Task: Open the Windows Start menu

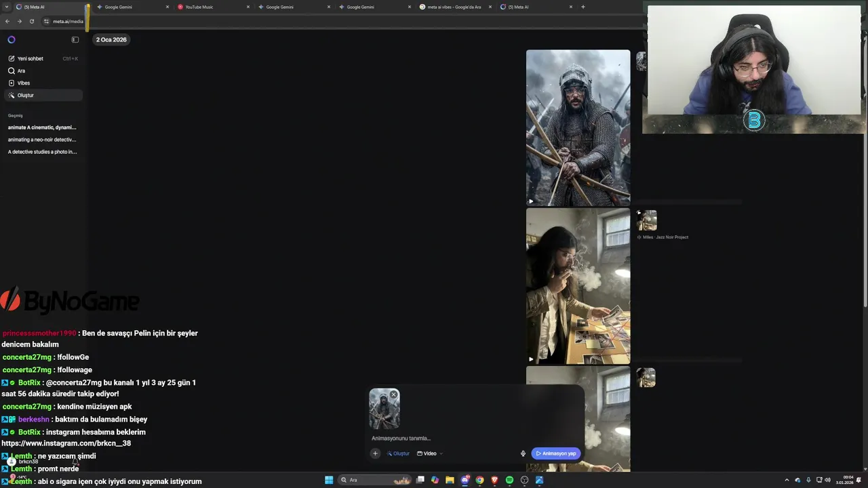Action: [329, 480]
